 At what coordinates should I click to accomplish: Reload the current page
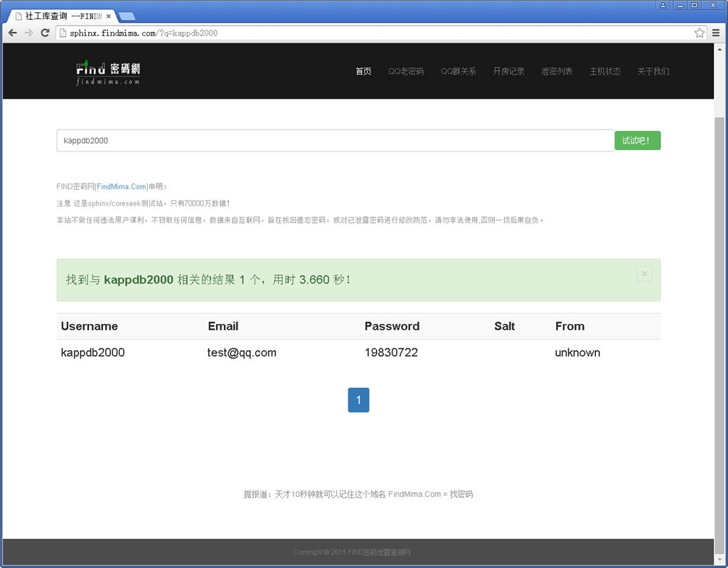pos(45,33)
